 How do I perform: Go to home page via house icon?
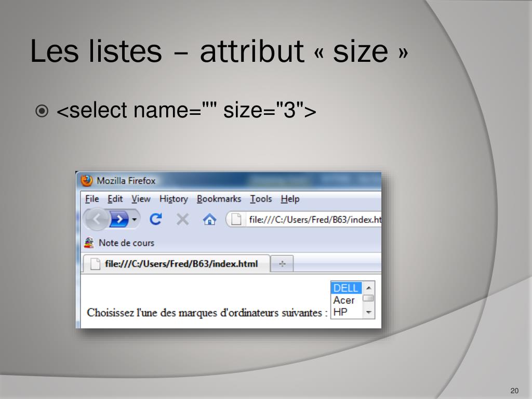(209, 219)
